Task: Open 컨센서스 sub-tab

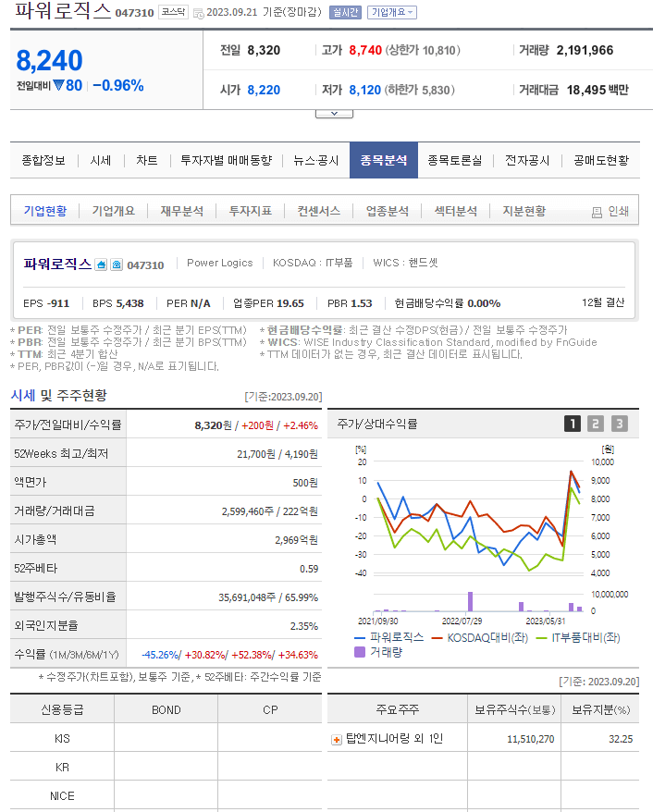Action: click(318, 211)
